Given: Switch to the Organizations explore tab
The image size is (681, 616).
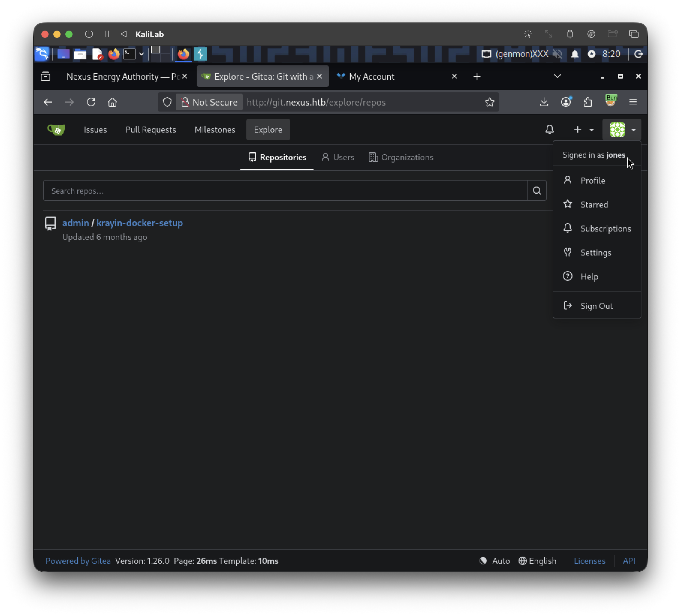Looking at the screenshot, I should tap(401, 157).
